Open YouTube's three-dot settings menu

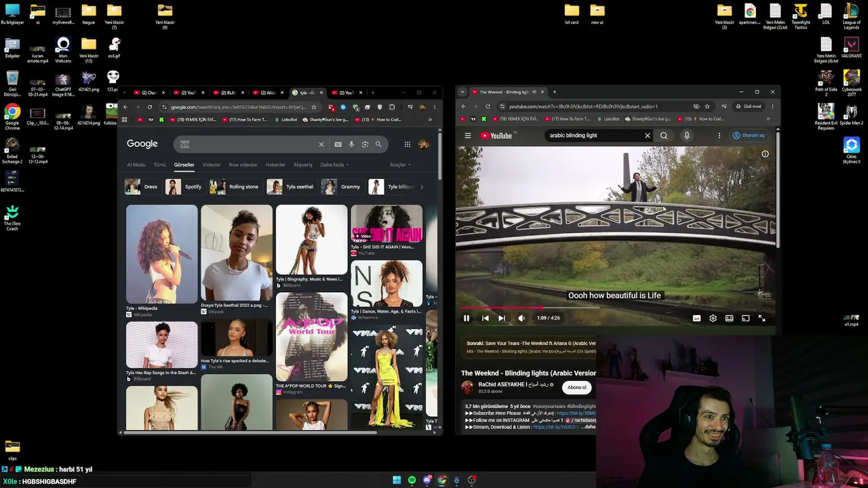pyautogui.click(x=719, y=136)
